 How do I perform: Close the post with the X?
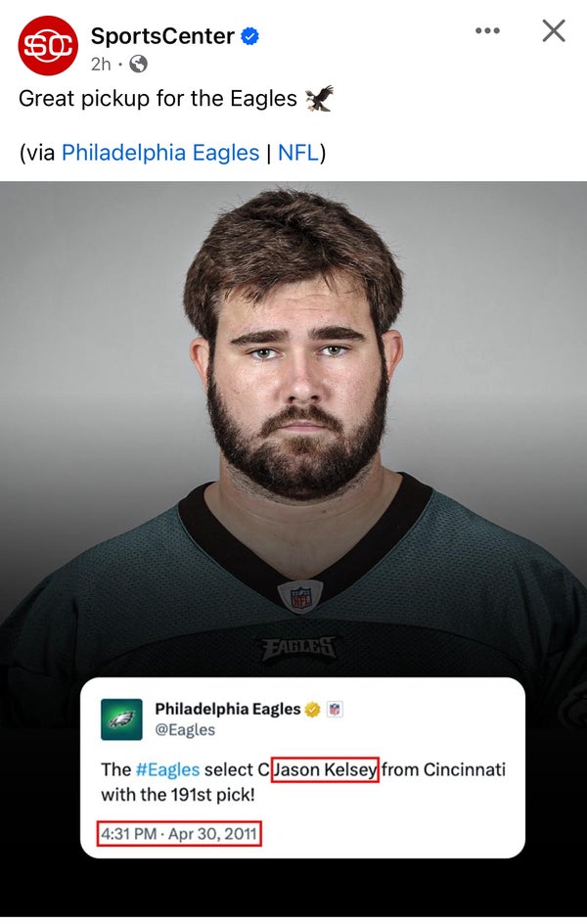pos(554,30)
